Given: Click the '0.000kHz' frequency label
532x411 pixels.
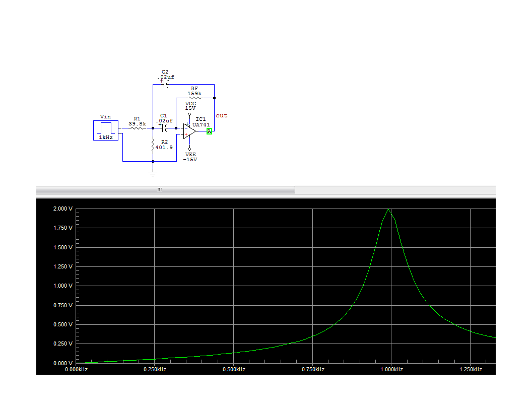Looking at the screenshot, I should coord(77,369).
